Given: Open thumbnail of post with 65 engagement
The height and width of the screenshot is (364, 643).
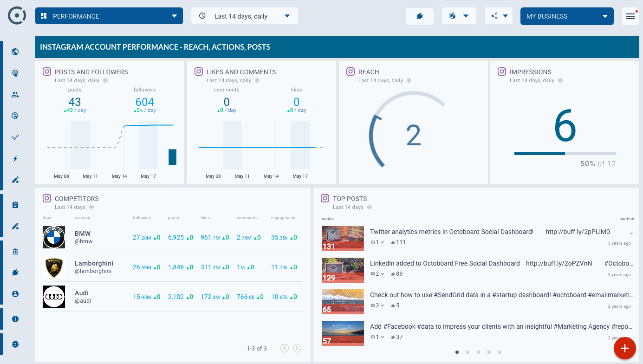Looking at the screenshot, I should click(343, 301).
